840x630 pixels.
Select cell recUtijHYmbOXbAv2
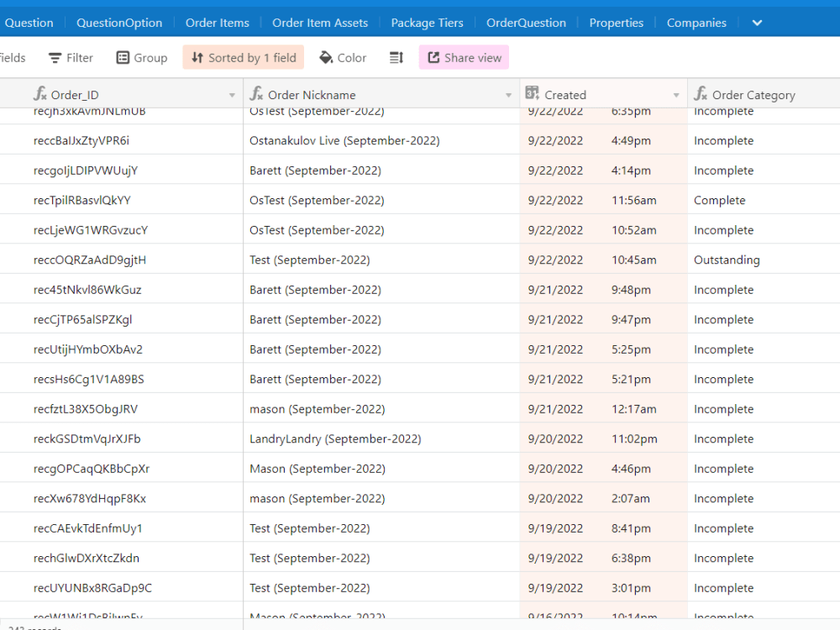tap(122, 349)
